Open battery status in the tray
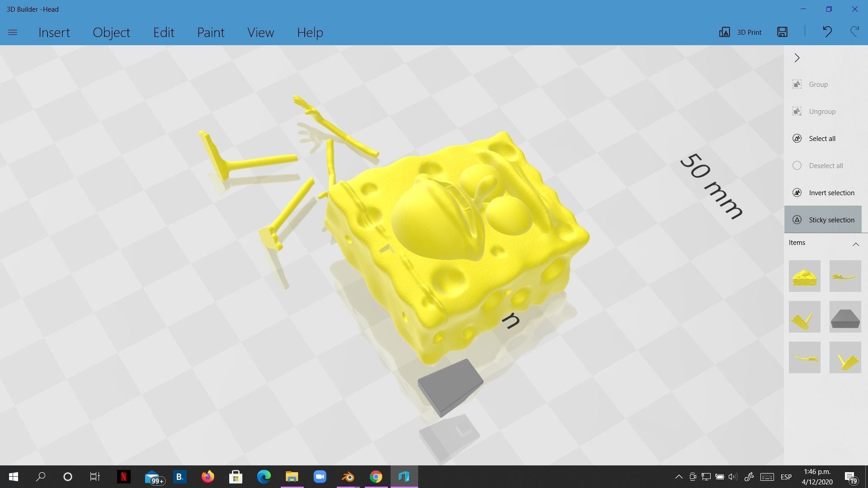The height and width of the screenshot is (488, 868). (720, 477)
